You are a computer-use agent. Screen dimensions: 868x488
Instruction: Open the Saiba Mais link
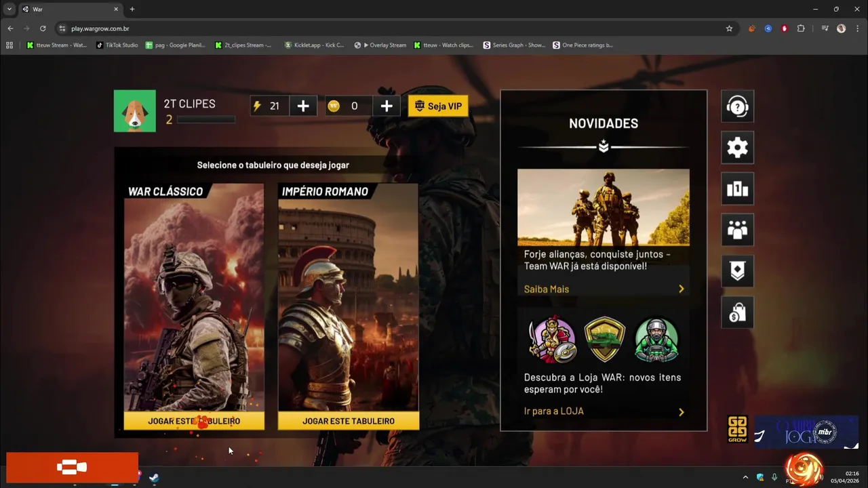click(x=547, y=289)
